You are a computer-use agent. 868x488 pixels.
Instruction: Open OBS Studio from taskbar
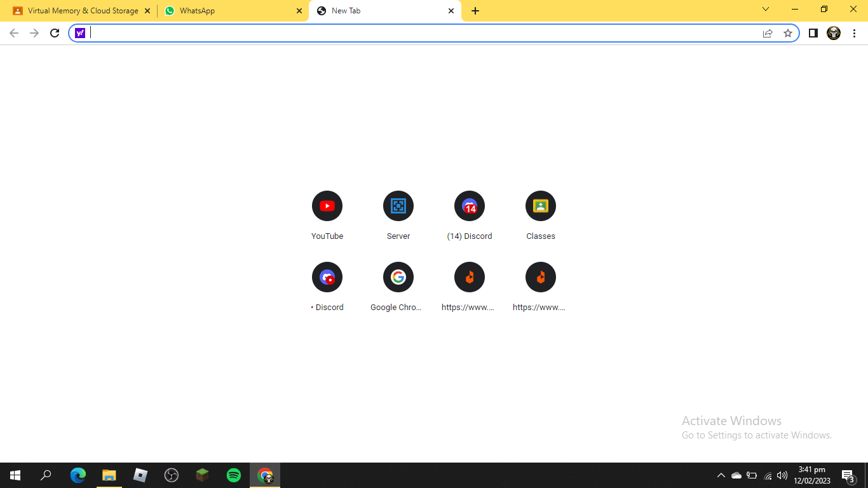[172, 475]
